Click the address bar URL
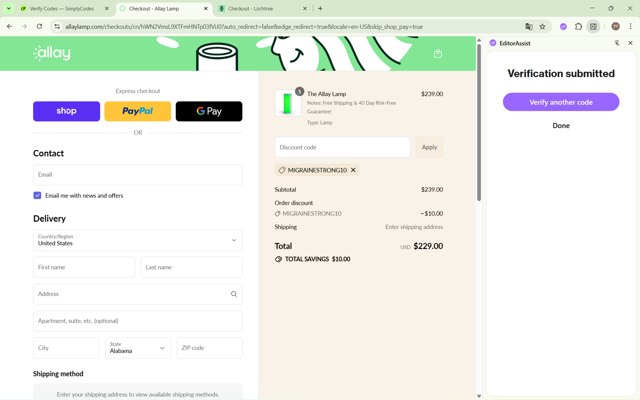This screenshot has height=400, width=640. tap(244, 27)
